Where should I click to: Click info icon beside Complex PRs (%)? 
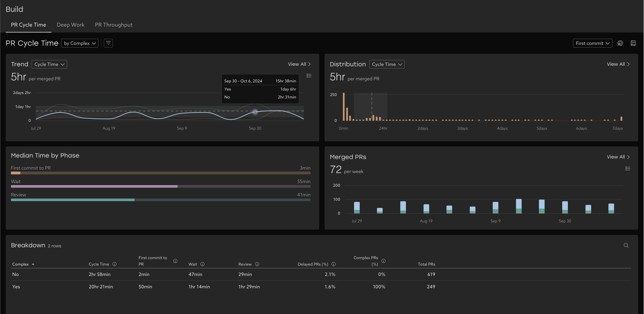pyautogui.click(x=384, y=261)
